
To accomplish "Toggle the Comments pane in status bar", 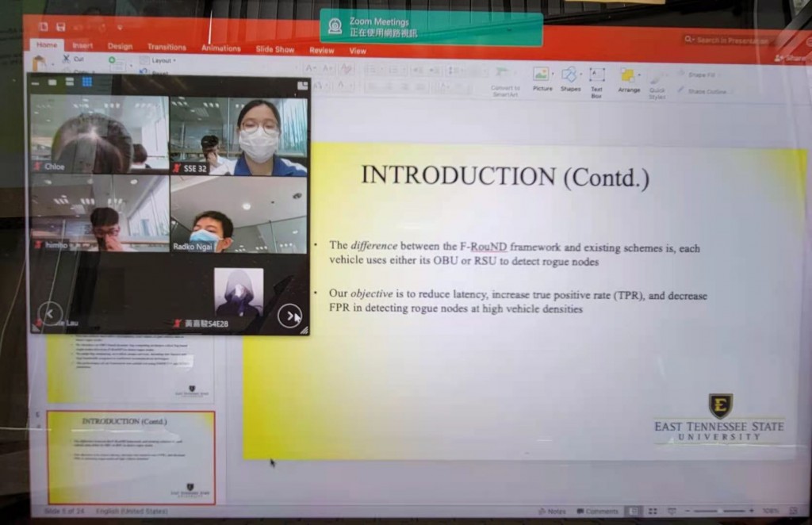I will click(x=597, y=512).
